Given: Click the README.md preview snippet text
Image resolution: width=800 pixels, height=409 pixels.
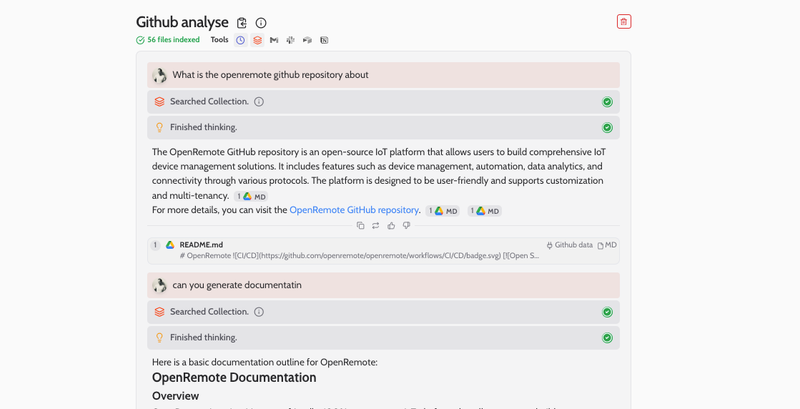Looking at the screenshot, I should (x=359, y=255).
